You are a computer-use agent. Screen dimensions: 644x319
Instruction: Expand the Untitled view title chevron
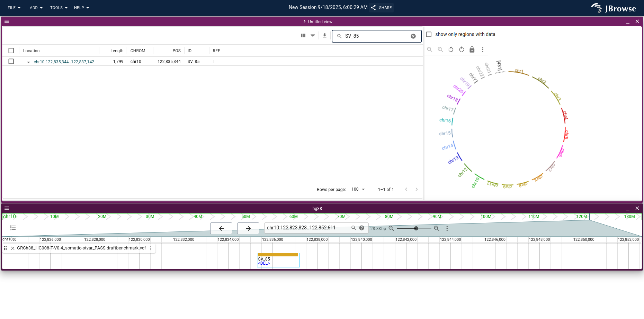[x=304, y=21]
